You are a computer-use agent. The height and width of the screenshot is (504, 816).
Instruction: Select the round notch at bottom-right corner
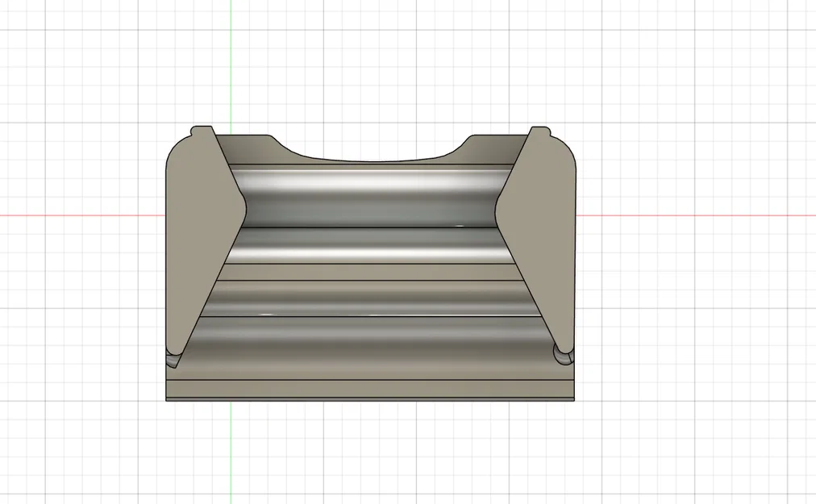tap(563, 357)
